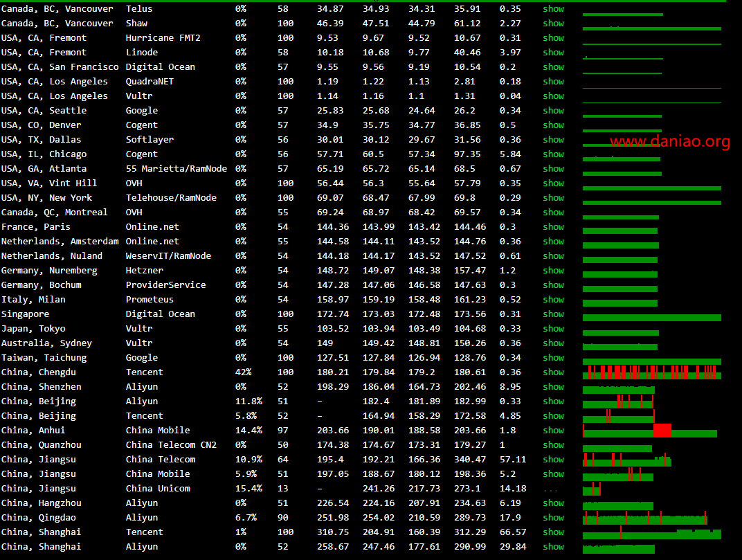The image size is (742, 560).
Task: Open 'show' for Linode Fremont row
Action: (x=553, y=52)
